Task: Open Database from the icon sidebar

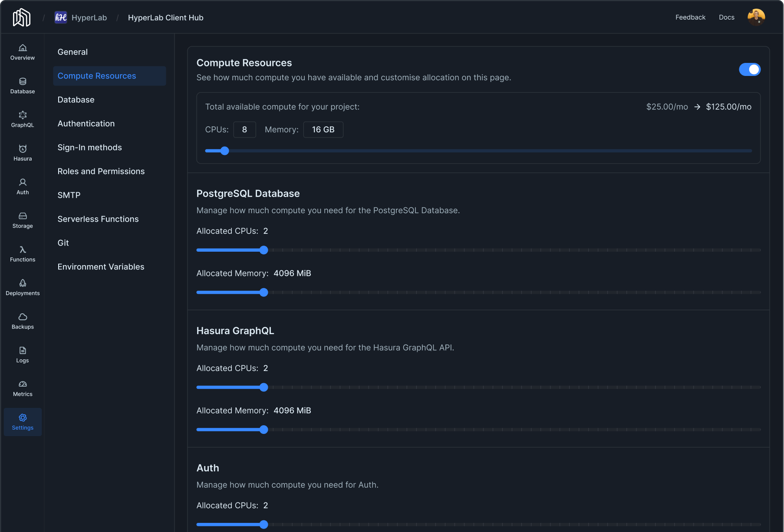Action: [23, 86]
